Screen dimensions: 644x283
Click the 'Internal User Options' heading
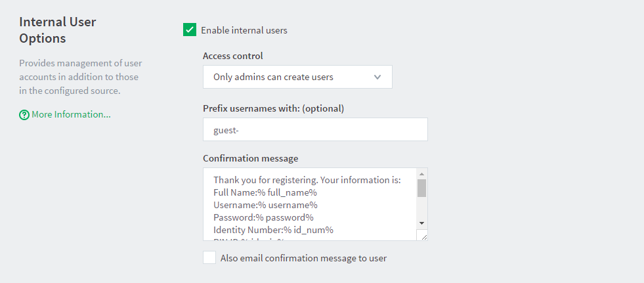coord(58,30)
